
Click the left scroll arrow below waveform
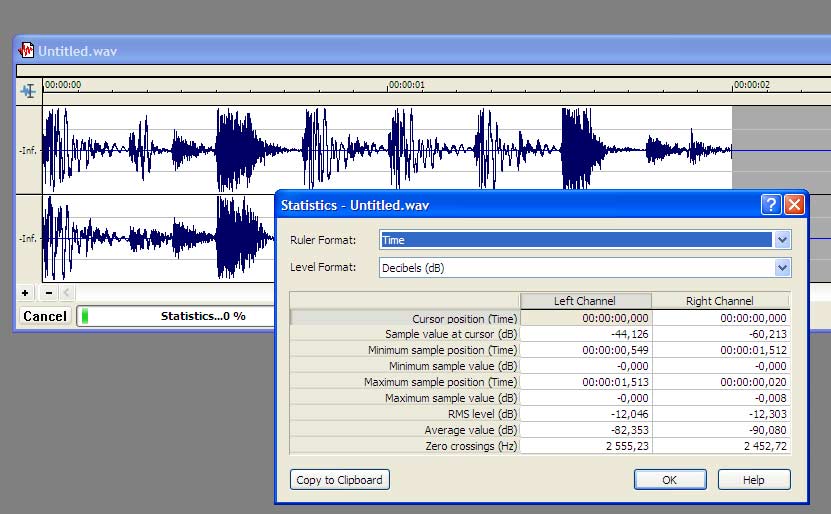(66, 293)
